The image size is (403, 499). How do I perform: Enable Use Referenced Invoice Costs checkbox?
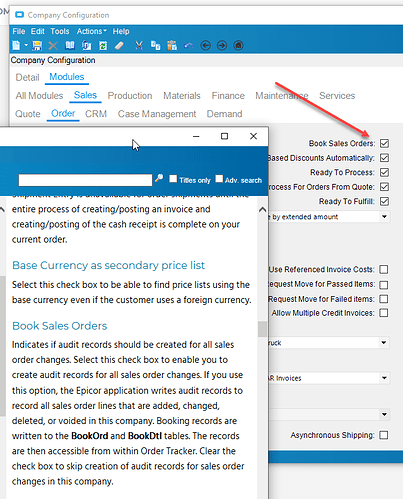pos(384,269)
